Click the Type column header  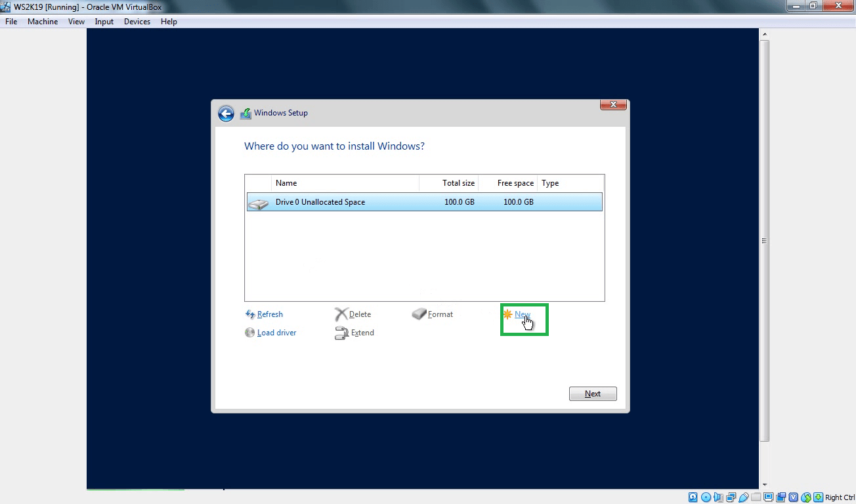pos(570,183)
